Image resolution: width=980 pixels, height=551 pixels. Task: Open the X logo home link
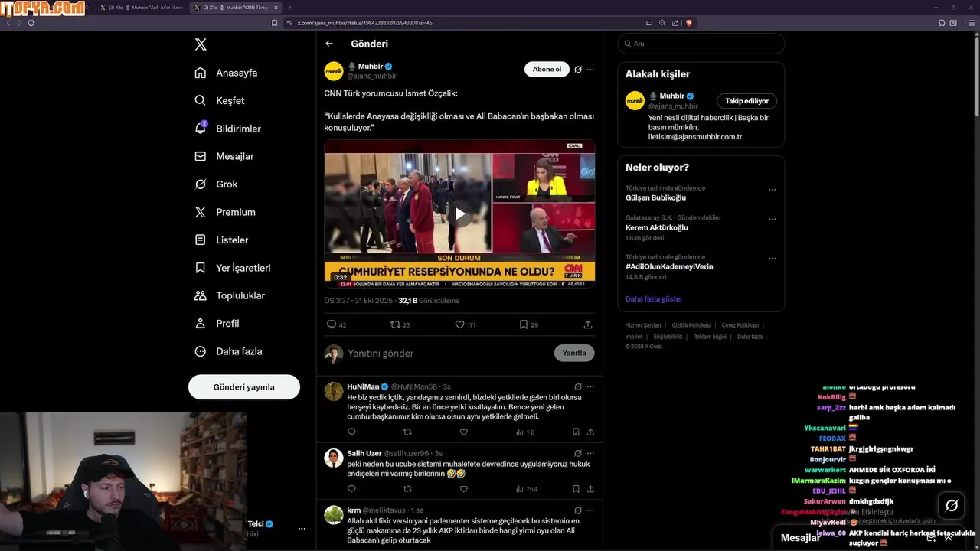point(201,44)
